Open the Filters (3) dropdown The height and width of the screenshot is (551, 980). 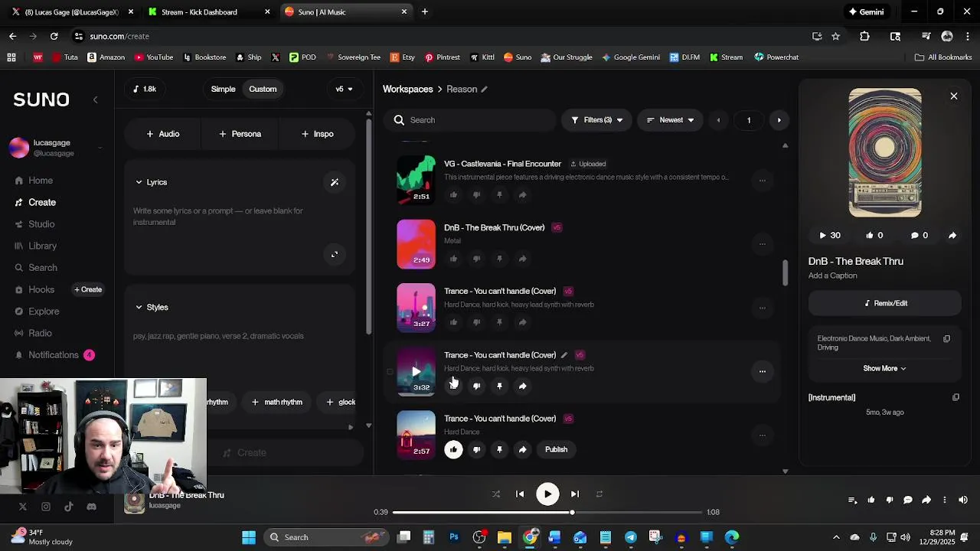pyautogui.click(x=596, y=120)
